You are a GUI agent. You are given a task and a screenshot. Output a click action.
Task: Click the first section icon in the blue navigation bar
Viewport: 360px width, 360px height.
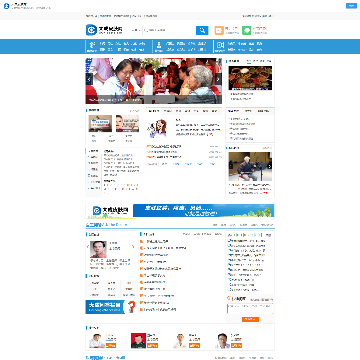pyautogui.click(x=92, y=45)
